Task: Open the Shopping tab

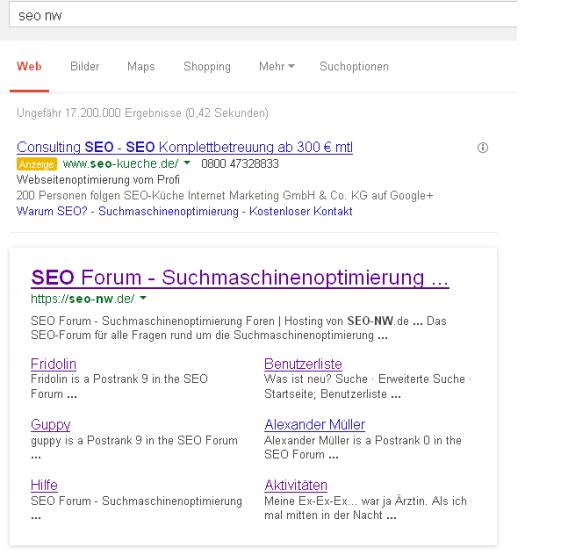Action: (207, 67)
